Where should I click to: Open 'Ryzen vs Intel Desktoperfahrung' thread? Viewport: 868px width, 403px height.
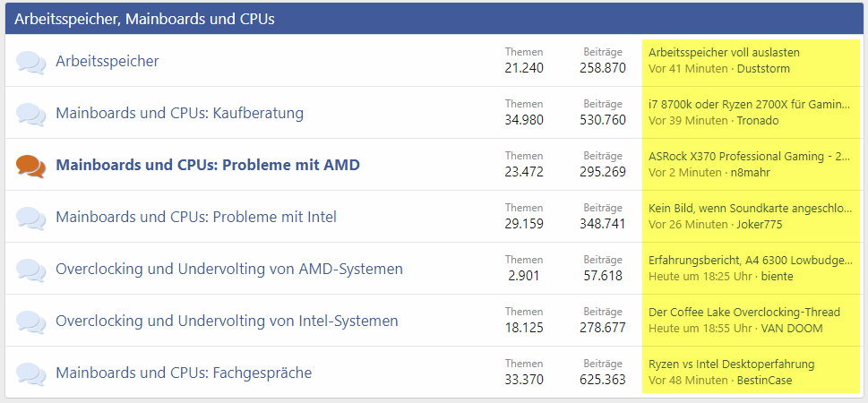[x=731, y=364]
